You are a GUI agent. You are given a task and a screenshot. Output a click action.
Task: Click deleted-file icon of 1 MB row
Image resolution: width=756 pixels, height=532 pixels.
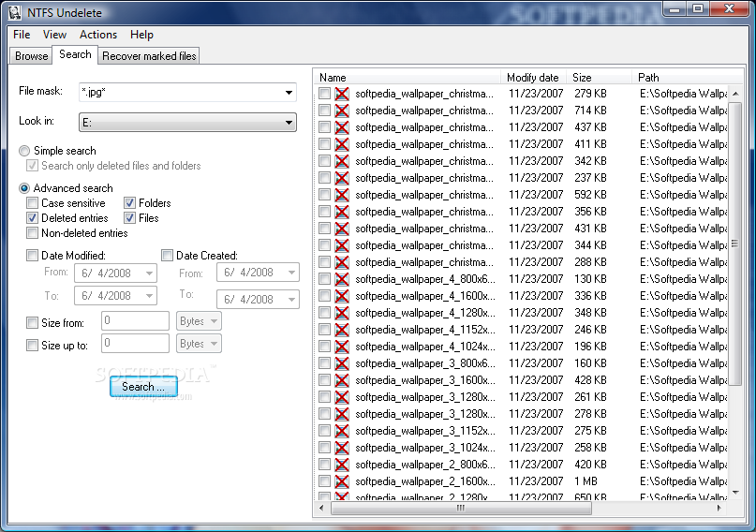click(x=342, y=481)
